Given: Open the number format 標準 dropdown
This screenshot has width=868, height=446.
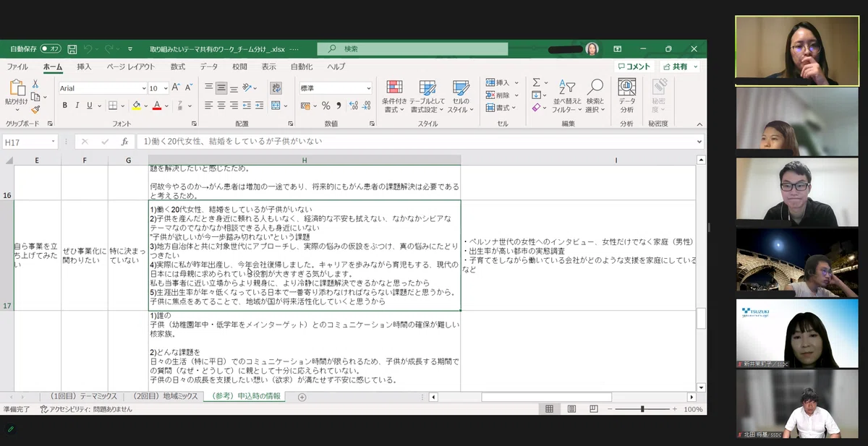Looking at the screenshot, I should tap(368, 88).
